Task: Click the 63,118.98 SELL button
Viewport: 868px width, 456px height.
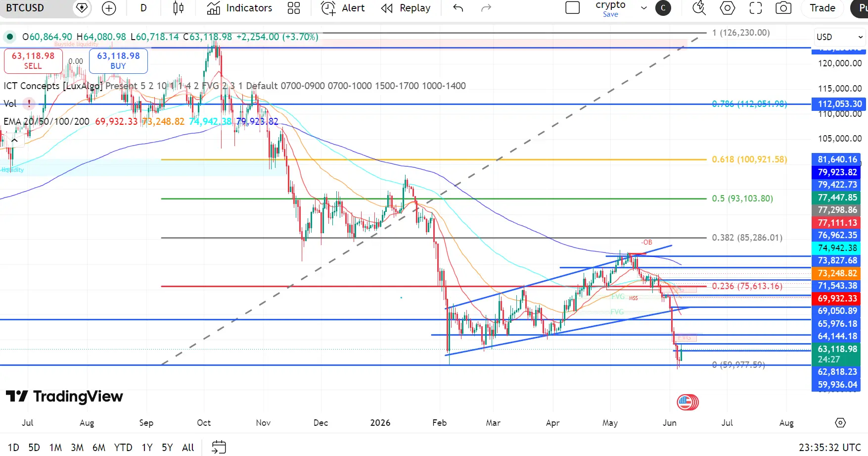Action: coord(33,61)
